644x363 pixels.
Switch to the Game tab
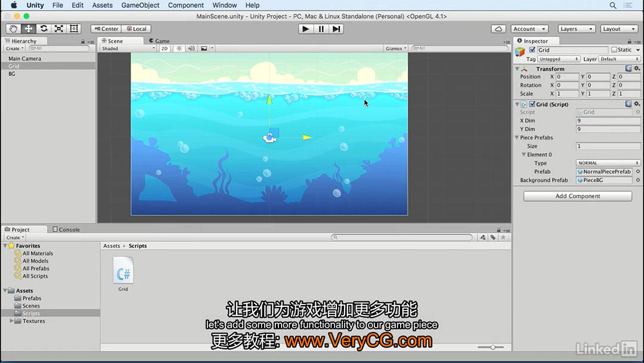point(159,41)
